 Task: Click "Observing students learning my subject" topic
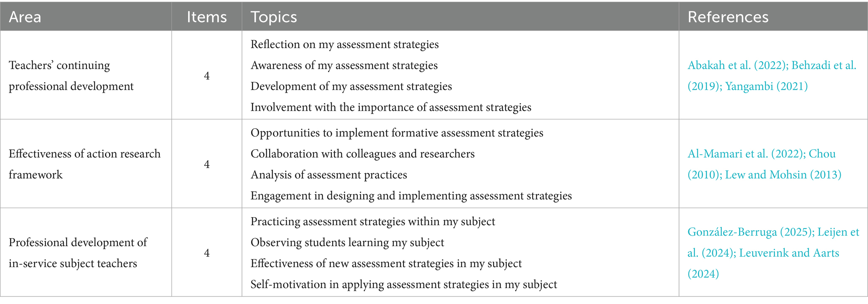coord(347,242)
